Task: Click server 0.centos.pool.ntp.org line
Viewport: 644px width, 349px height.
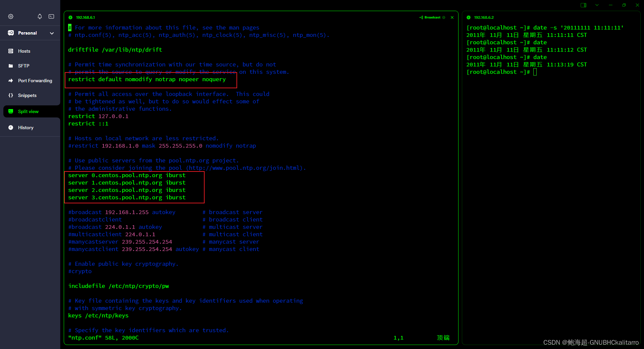Action: coord(127,175)
